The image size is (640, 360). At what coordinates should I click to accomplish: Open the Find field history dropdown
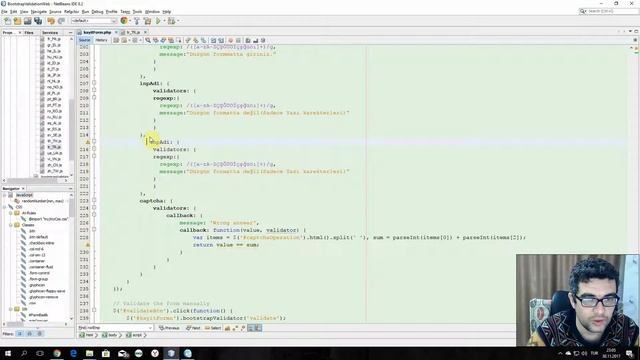tap(150, 328)
